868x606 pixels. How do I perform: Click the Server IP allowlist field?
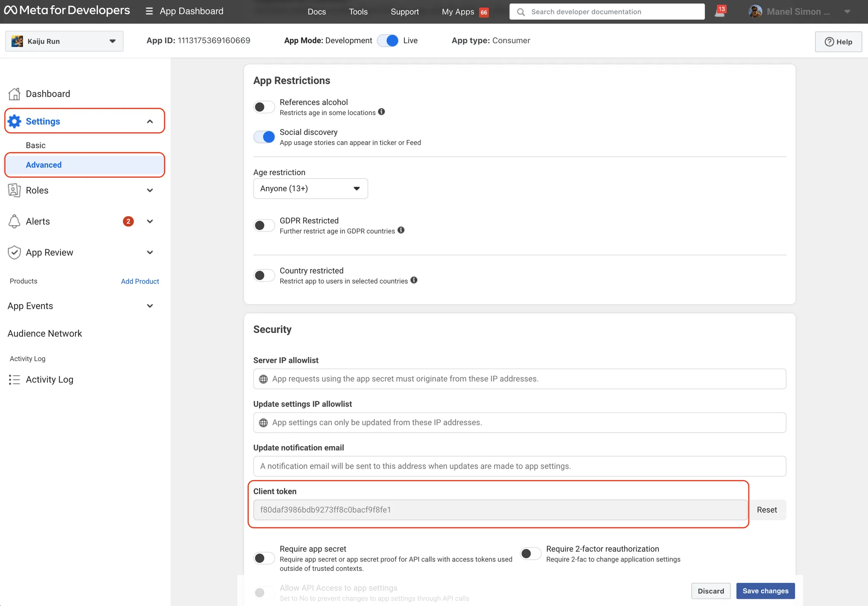click(x=519, y=379)
